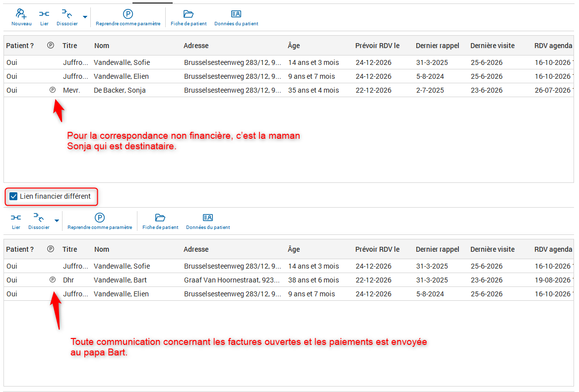Sort lower table by Adresse column
The width and height of the screenshot is (579, 392).
click(x=196, y=249)
